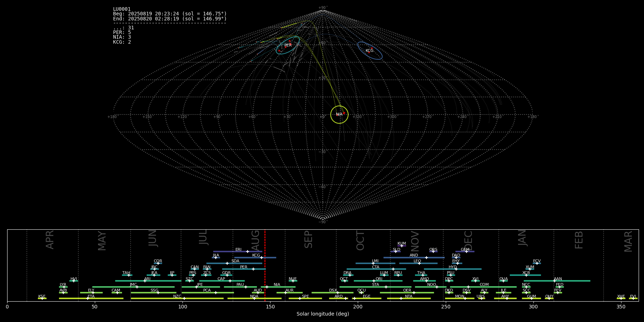The height and width of the screenshot is (322, 644).
Task: Click the ORI shower label
Action: 379,279
